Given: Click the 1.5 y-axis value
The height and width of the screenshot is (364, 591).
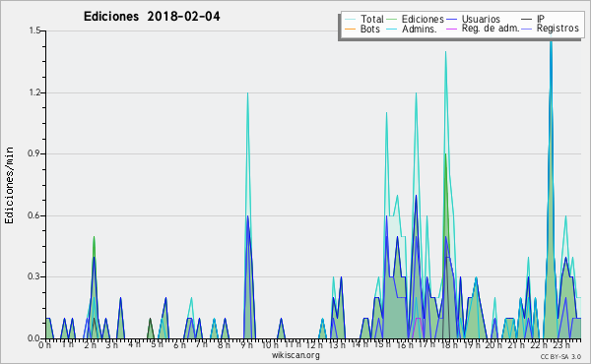Looking at the screenshot, I should (x=34, y=30).
